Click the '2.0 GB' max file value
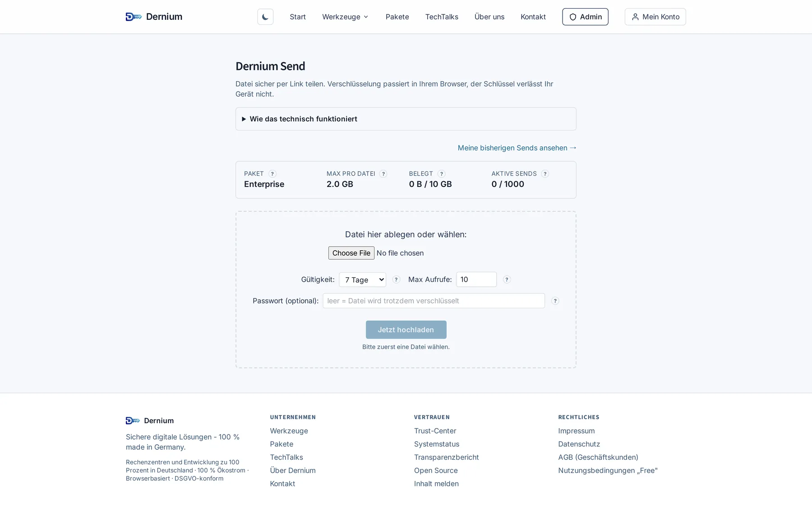 (340, 184)
